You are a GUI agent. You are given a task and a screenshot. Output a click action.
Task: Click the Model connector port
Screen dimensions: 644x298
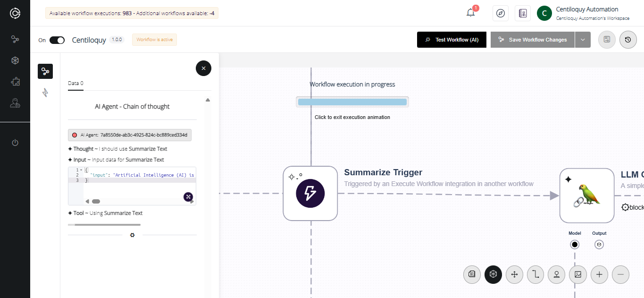(x=575, y=244)
